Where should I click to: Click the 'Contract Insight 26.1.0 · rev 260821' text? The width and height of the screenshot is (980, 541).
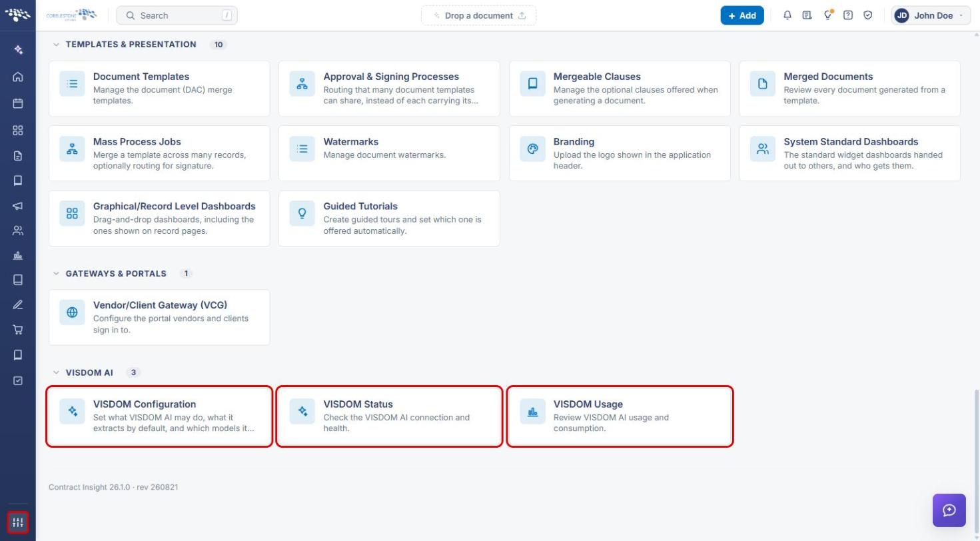tap(113, 487)
